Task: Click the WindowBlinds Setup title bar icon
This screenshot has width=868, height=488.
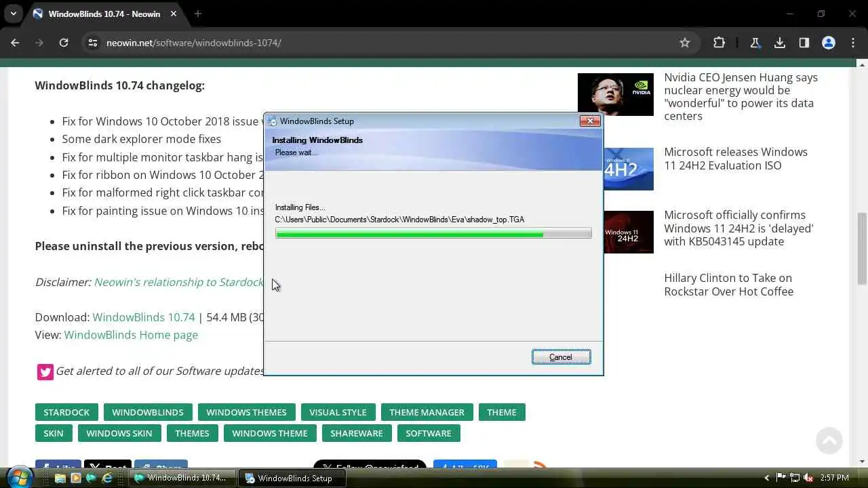Action: (x=272, y=121)
